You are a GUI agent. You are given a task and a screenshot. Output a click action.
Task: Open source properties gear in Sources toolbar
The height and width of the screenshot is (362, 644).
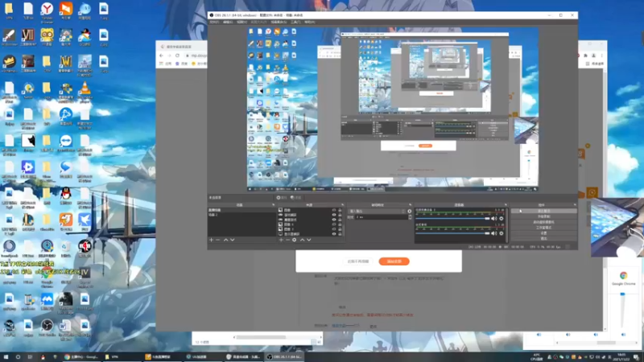tap(294, 240)
